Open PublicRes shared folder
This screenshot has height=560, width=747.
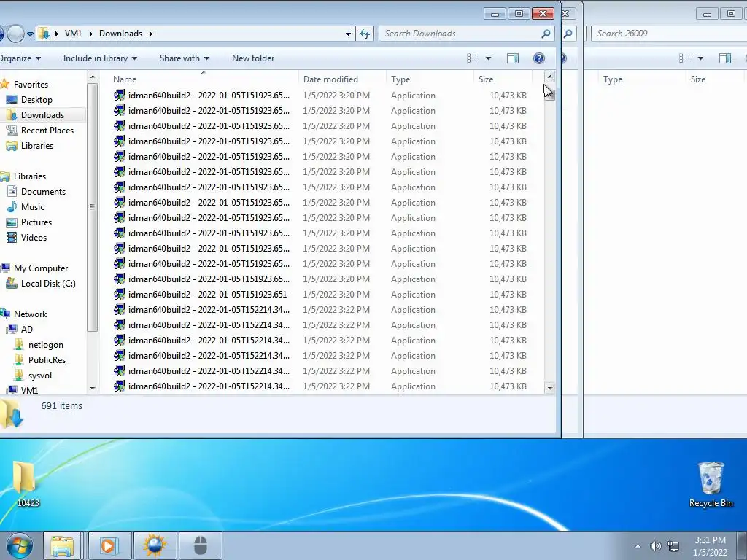[x=47, y=360]
